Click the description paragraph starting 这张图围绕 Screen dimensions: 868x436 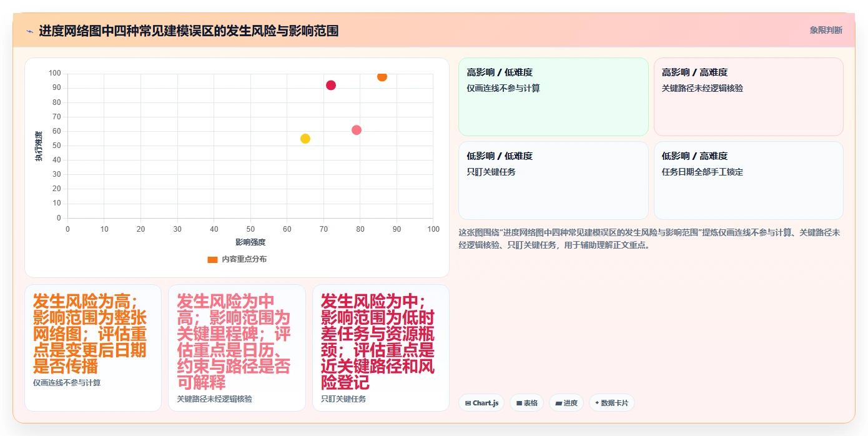(649, 239)
